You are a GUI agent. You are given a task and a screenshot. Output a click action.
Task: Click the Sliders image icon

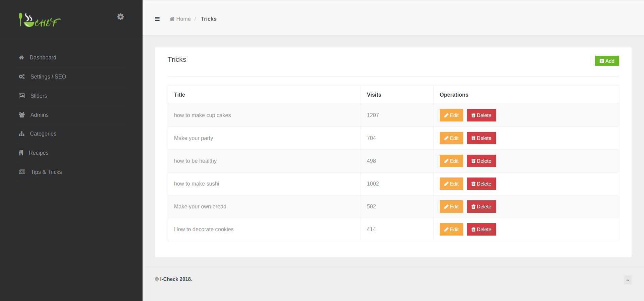pos(22,96)
